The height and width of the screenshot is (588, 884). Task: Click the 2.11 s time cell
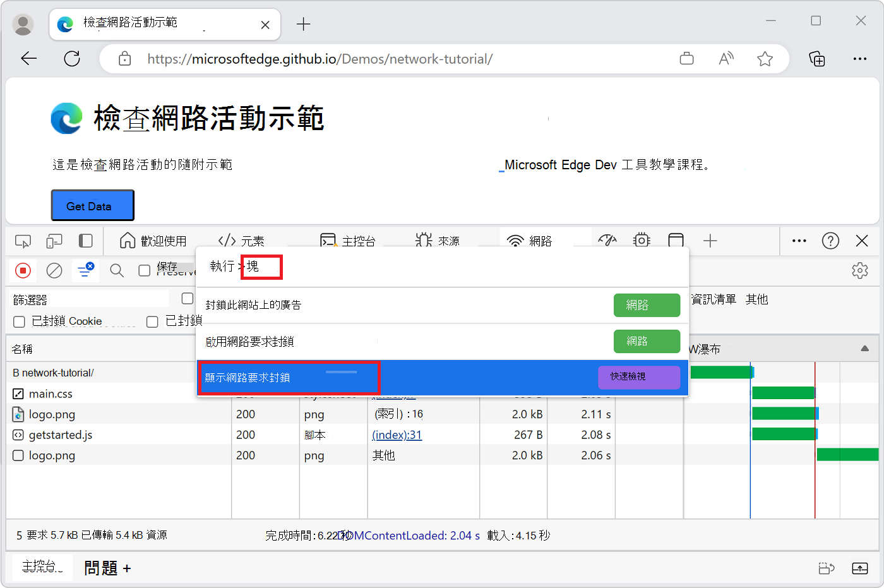pyautogui.click(x=595, y=414)
